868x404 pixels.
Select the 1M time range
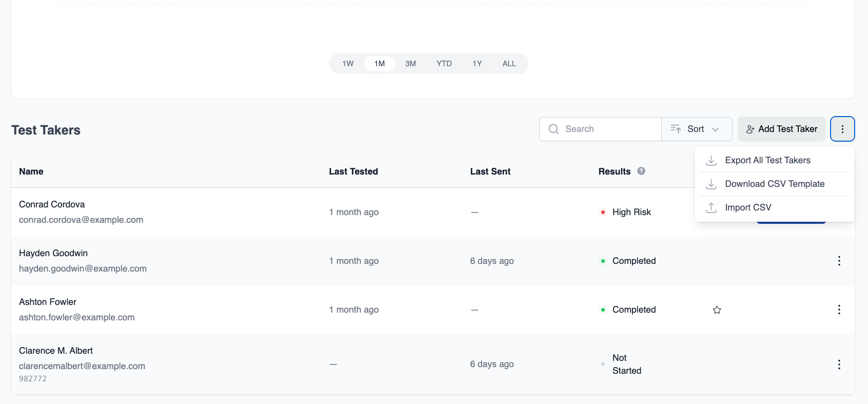[380, 64]
